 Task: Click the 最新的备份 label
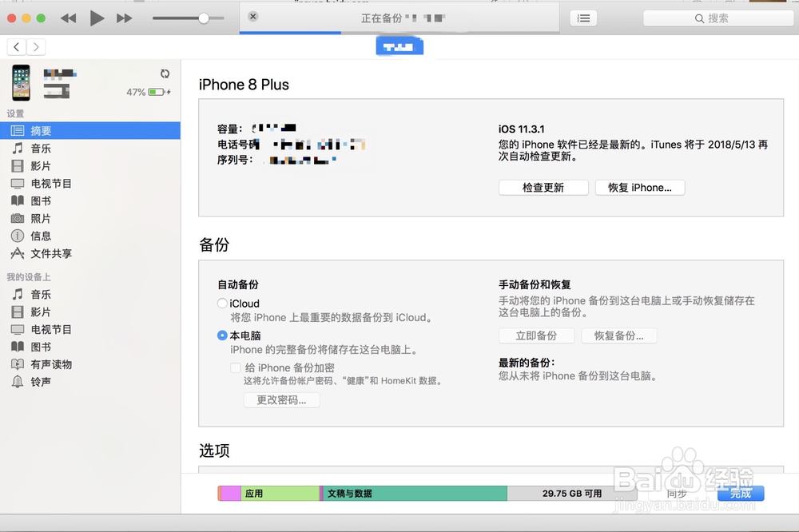point(527,363)
